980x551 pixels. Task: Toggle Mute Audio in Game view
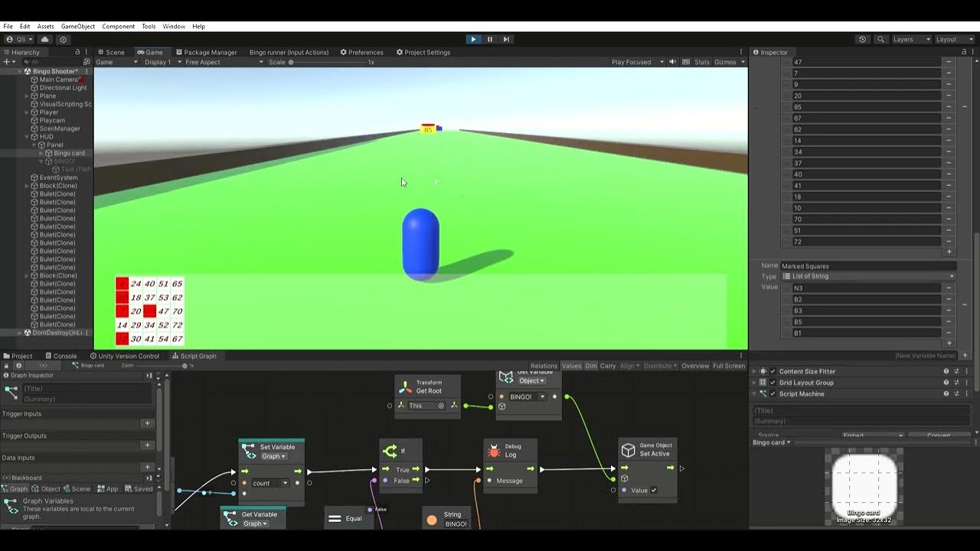(x=672, y=62)
